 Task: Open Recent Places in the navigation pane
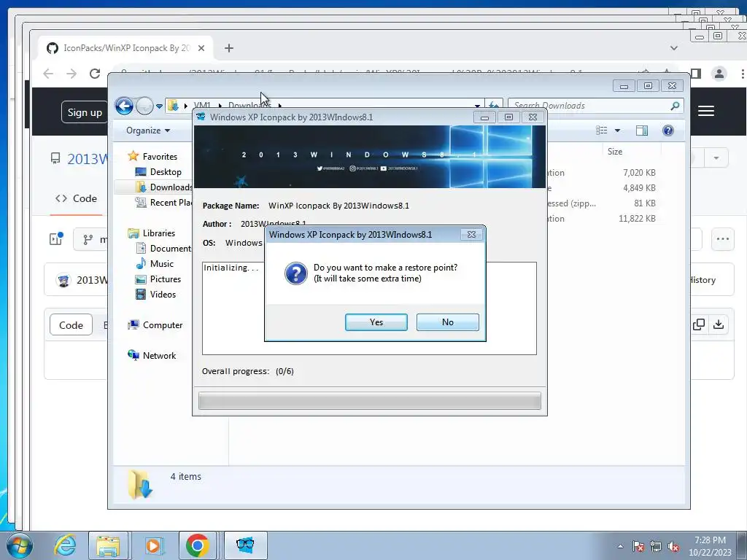[164, 203]
